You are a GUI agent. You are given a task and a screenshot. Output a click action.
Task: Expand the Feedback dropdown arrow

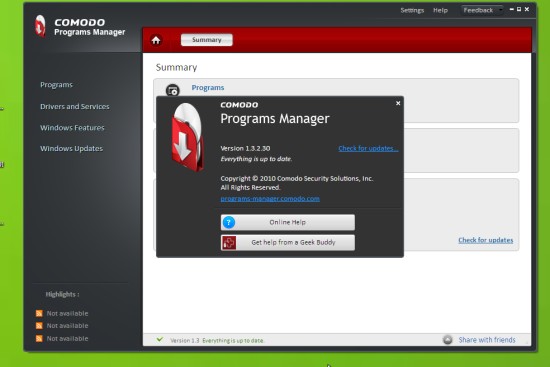[501, 10]
